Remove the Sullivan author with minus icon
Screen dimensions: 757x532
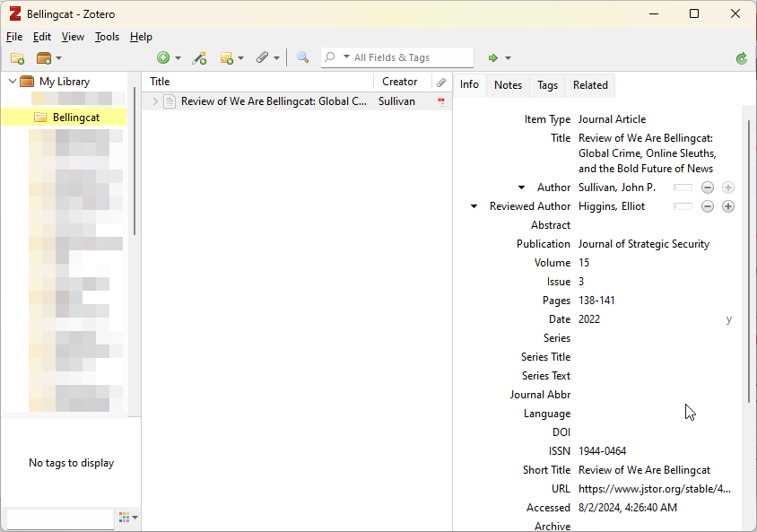pos(708,188)
